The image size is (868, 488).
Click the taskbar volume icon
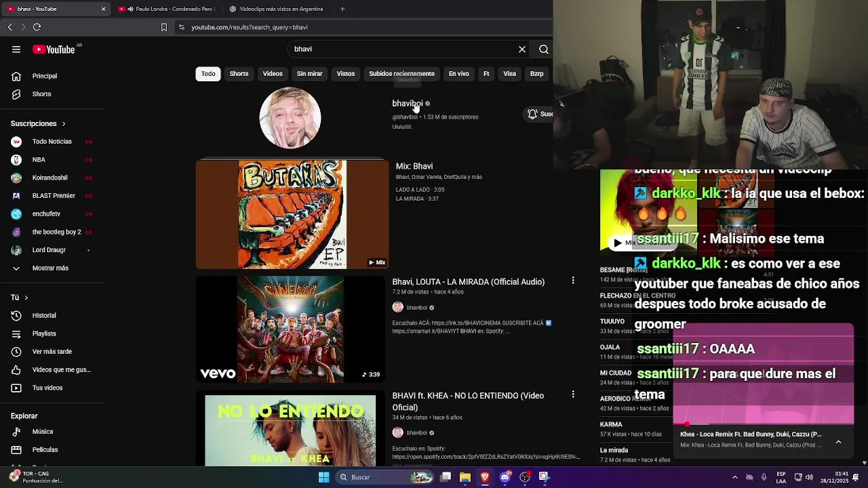[x=809, y=477]
